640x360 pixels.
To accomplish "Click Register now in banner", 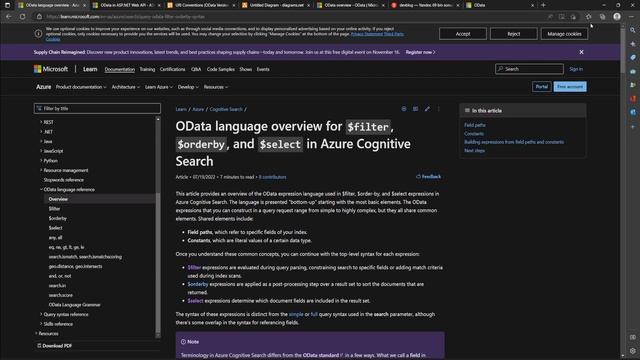I will point(420,52).
